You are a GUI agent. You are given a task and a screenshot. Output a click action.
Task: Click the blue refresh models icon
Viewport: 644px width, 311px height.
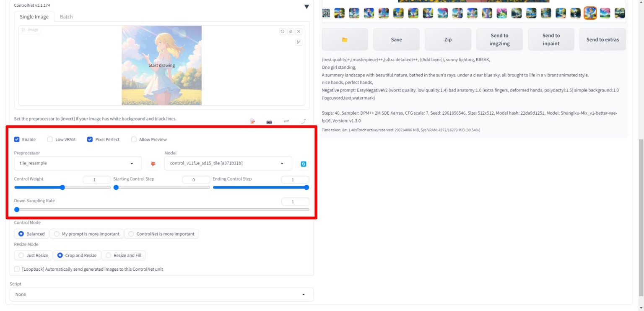pos(304,164)
